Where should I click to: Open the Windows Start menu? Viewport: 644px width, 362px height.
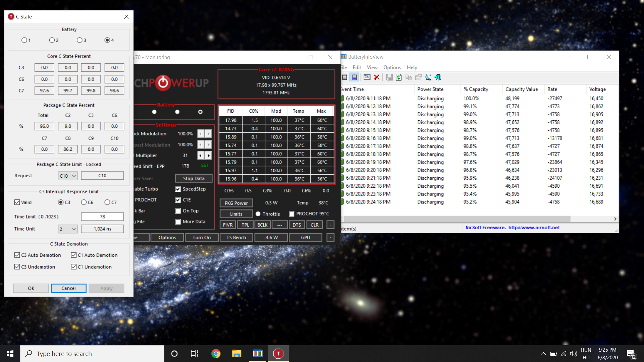[10, 354]
